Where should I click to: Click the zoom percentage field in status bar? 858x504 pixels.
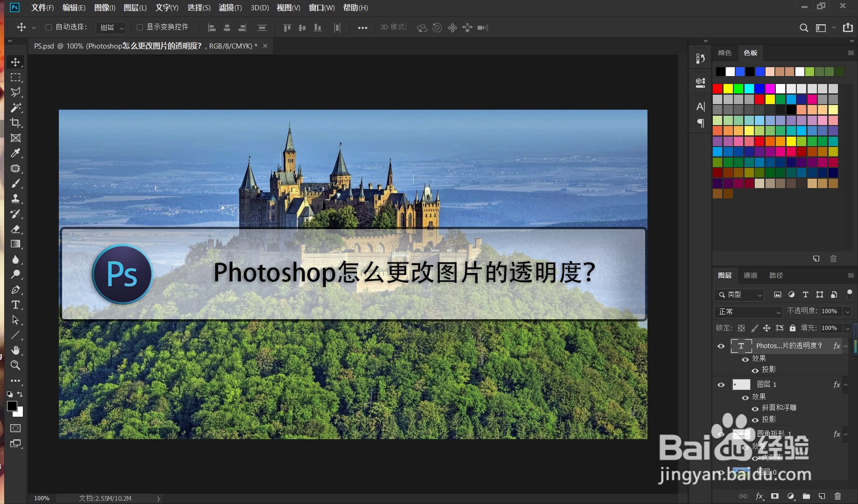click(42, 498)
